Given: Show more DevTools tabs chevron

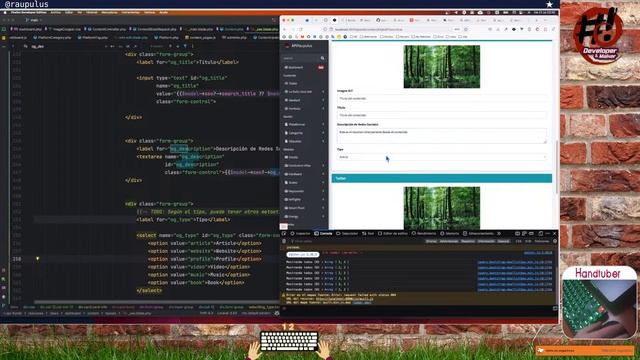Looking at the screenshot, I should (x=499, y=233).
